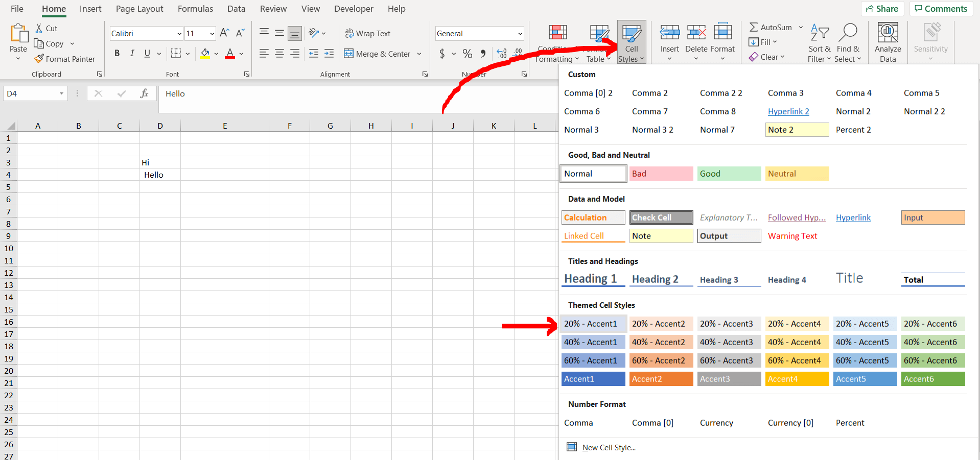Switch to the Formulas ribbon tab

(195, 9)
